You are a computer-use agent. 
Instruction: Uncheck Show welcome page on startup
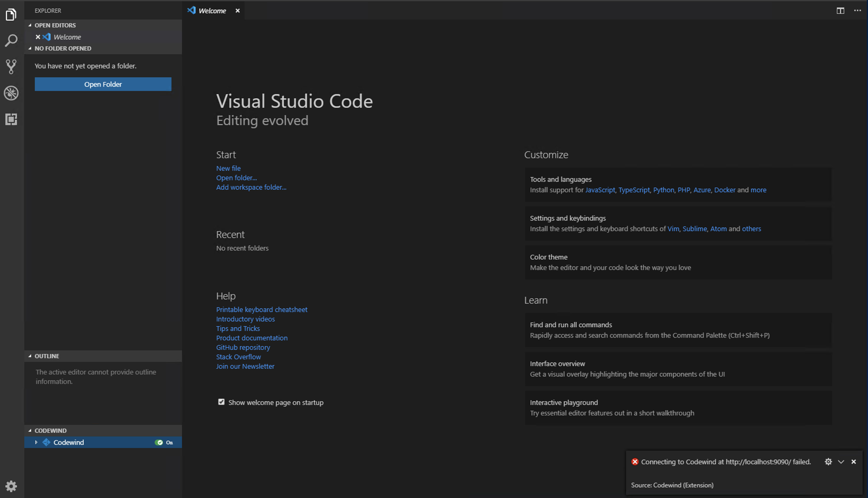coord(221,402)
